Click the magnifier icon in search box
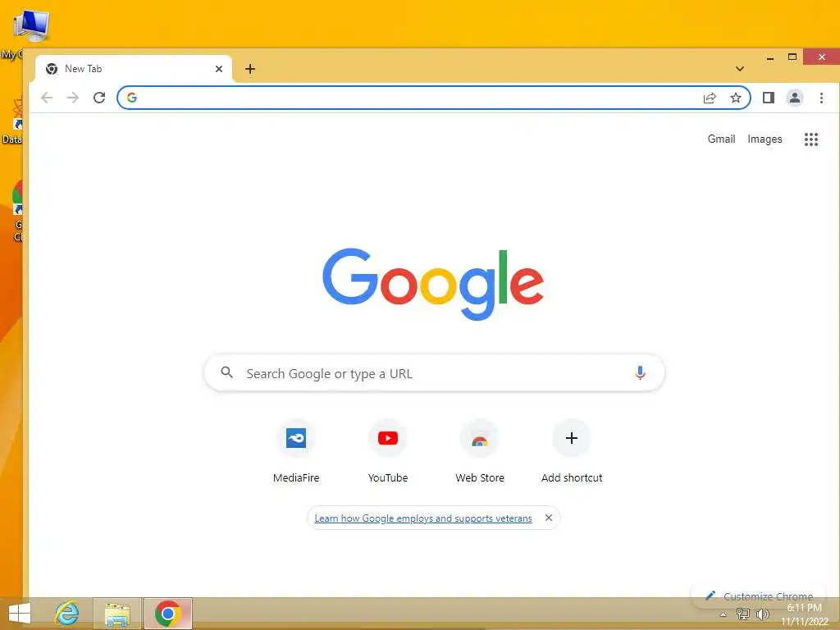 [227, 372]
